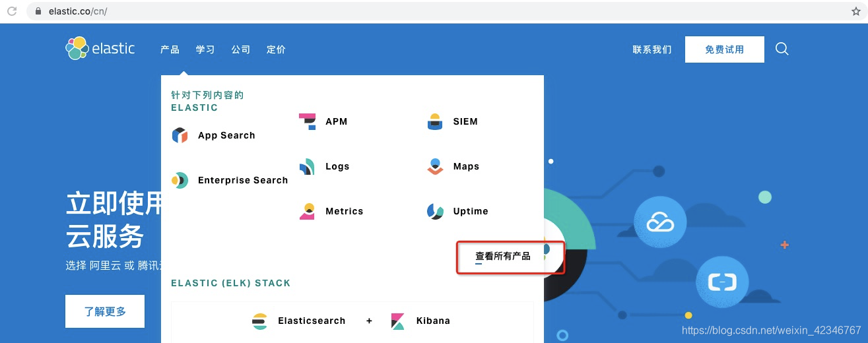Open the Kibana stack link

433,321
